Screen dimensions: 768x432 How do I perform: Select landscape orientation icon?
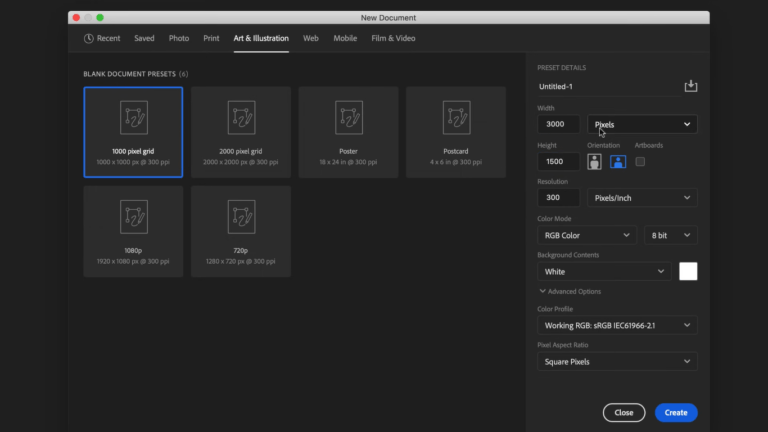[x=618, y=161]
